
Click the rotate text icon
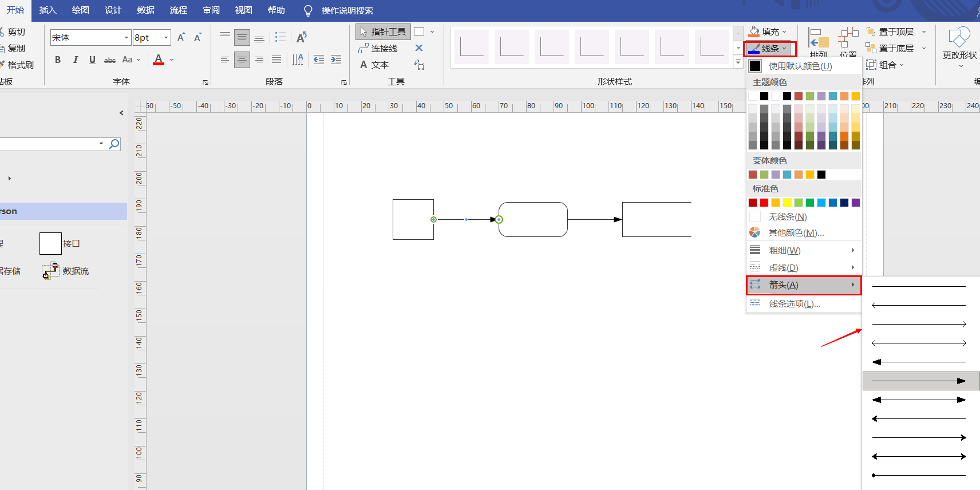[x=302, y=37]
